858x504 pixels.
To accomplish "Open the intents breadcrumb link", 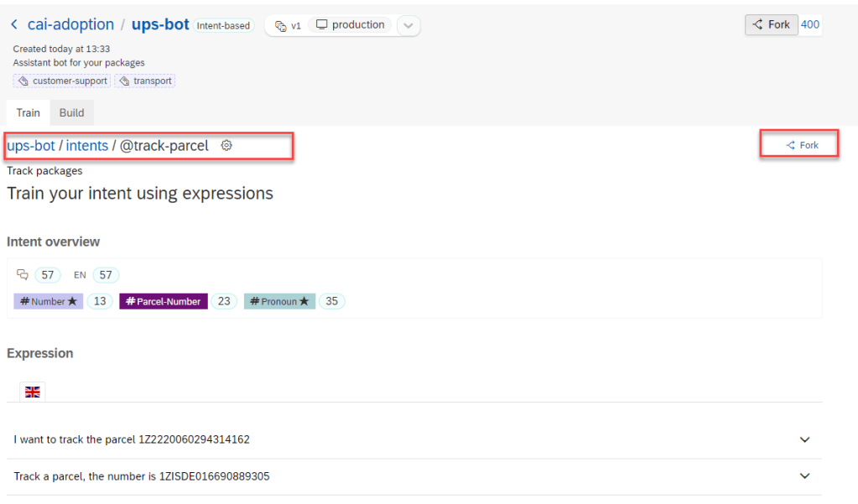I will tap(87, 145).
